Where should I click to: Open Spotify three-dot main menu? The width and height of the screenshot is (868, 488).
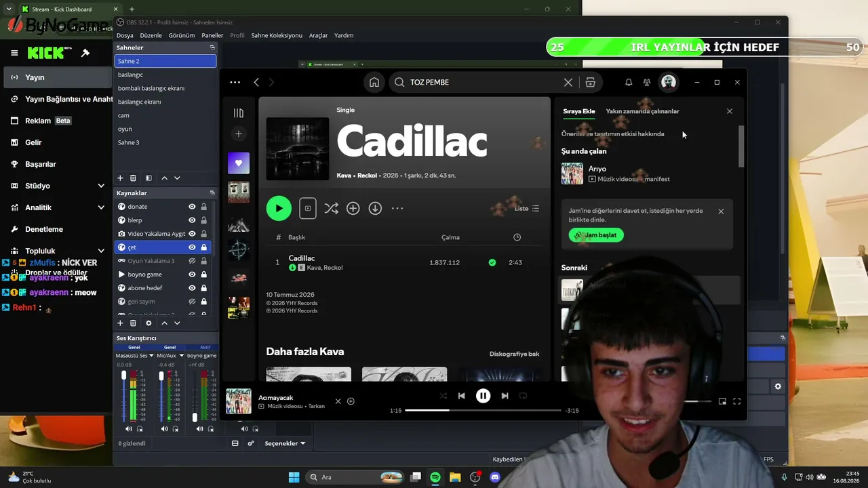coord(235,82)
